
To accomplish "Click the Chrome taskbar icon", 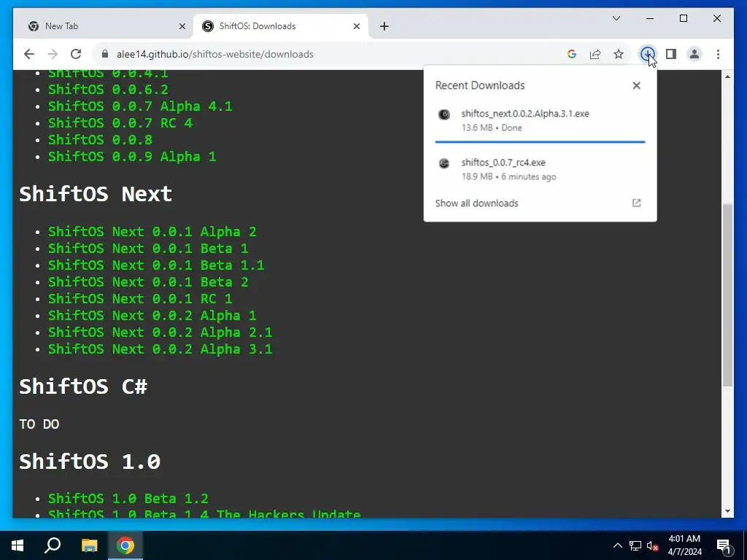I will pos(125,545).
